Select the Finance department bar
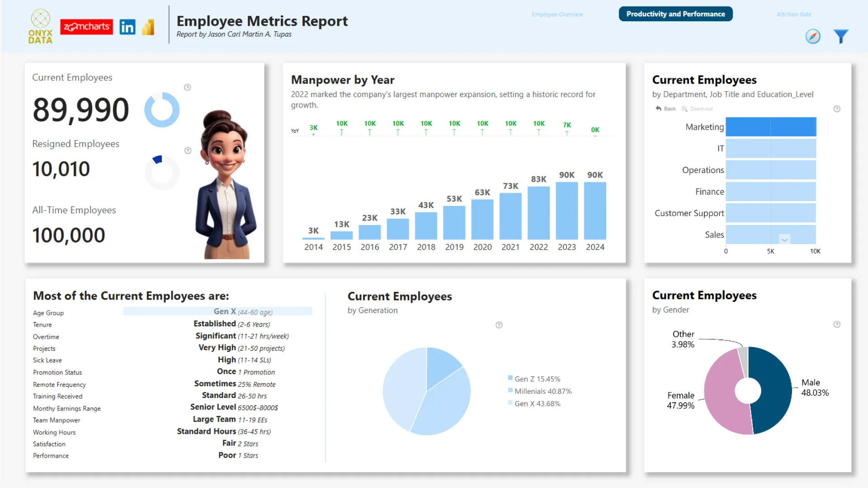The image size is (868, 488). 771,192
